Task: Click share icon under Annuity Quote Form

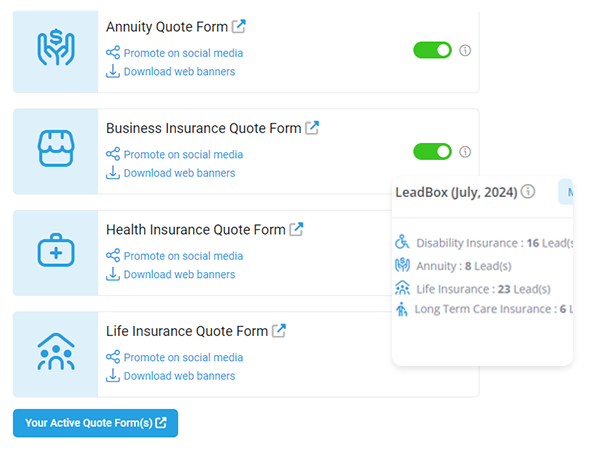Action: tap(113, 52)
